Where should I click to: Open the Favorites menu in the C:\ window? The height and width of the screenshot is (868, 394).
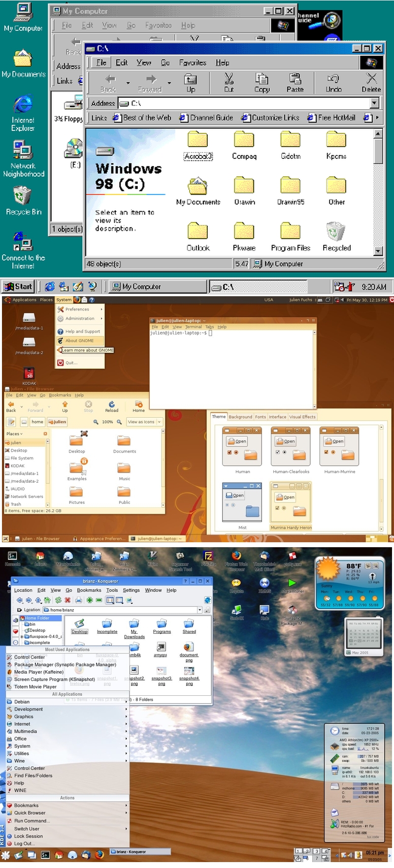(193, 62)
